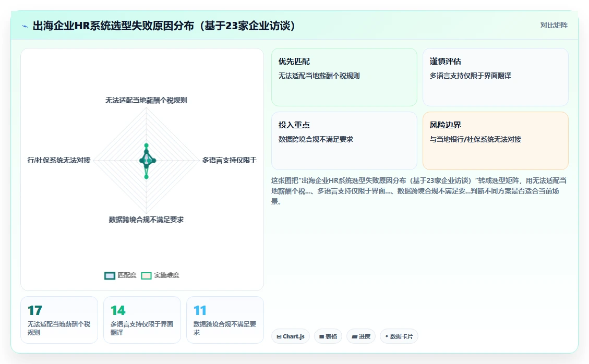The height and width of the screenshot is (364, 589).
Task: Click the radar axis label 数据跨境合规不满足要求
Action: pos(146,220)
